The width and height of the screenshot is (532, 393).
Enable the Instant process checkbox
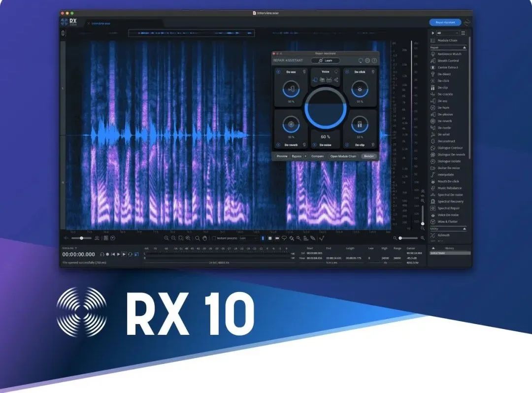point(214,238)
